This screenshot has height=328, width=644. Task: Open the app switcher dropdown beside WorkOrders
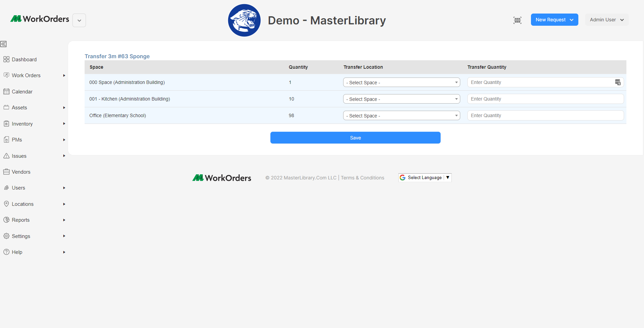click(79, 20)
